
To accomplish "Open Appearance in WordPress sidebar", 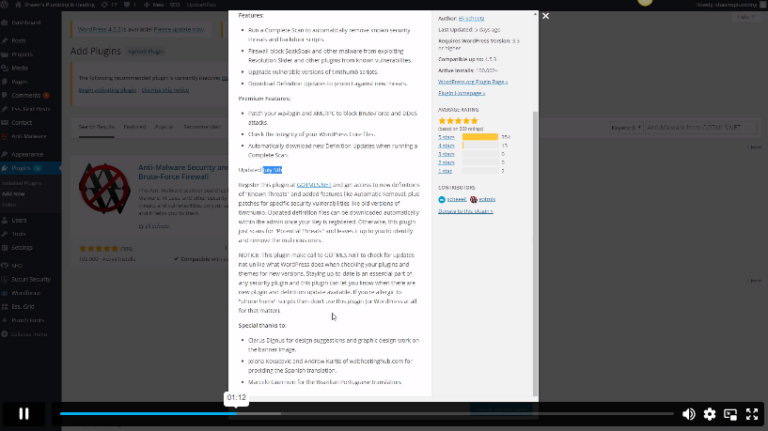I will point(27,154).
